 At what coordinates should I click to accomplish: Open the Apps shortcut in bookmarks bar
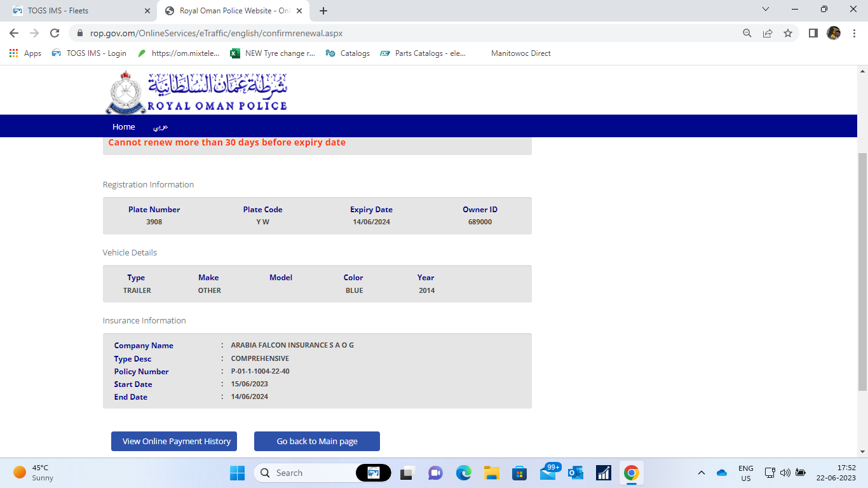pos(25,53)
